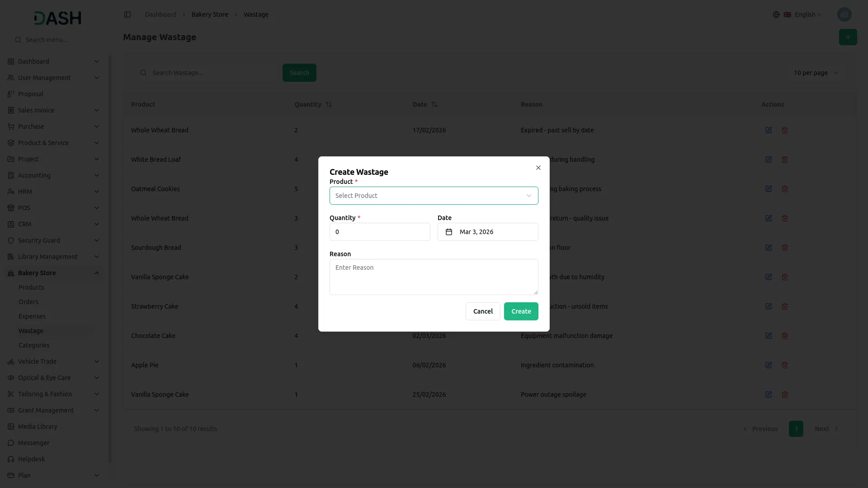The width and height of the screenshot is (868, 488).
Task: Close the Create Wastage dialog
Action: click(538, 168)
